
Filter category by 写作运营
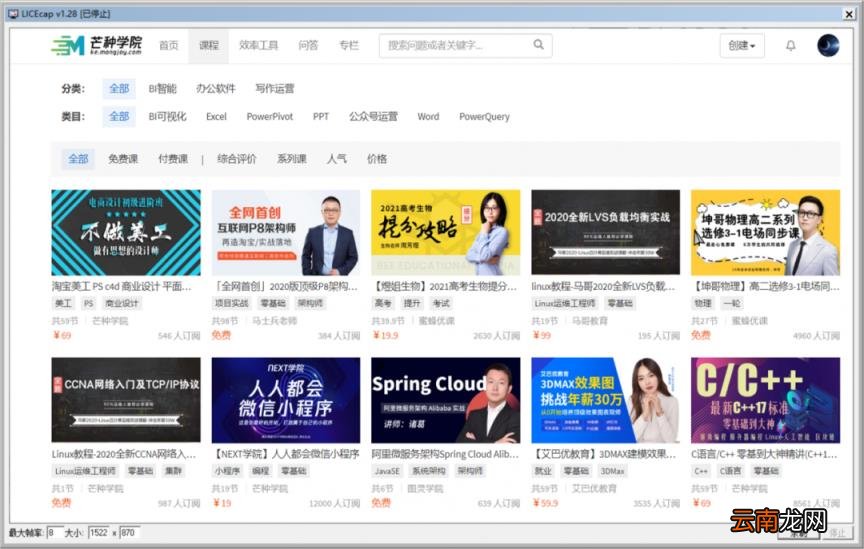[x=274, y=88]
